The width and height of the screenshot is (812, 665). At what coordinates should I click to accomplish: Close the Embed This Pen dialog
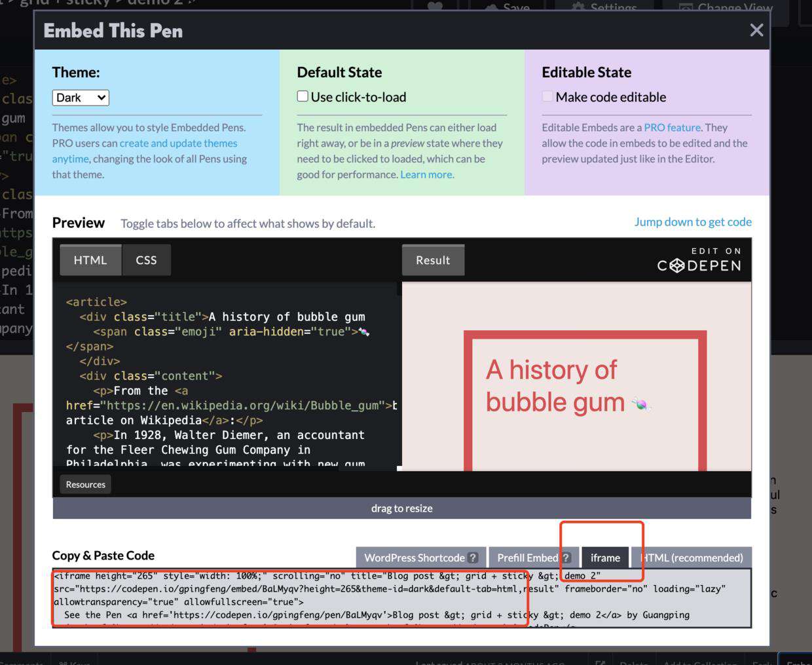tap(756, 30)
